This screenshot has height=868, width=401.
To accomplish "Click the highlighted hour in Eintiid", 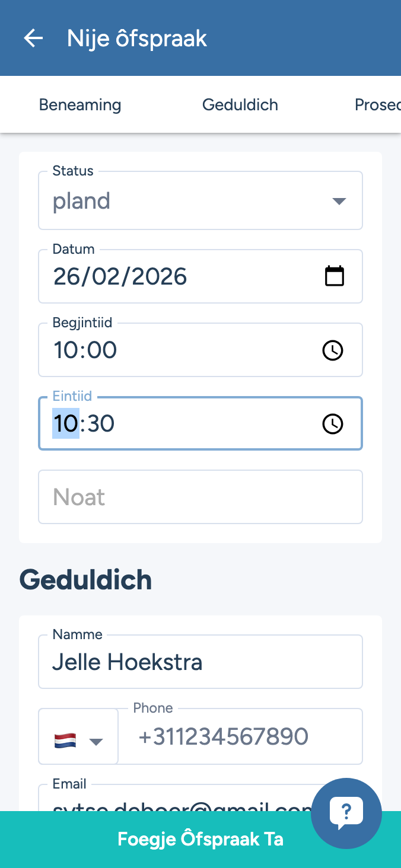I will pyautogui.click(x=65, y=424).
